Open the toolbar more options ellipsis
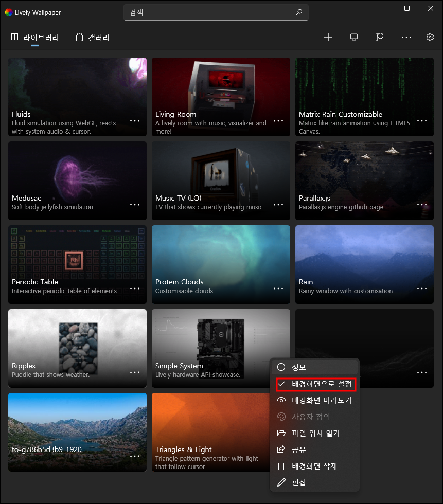443x504 pixels. click(406, 37)
